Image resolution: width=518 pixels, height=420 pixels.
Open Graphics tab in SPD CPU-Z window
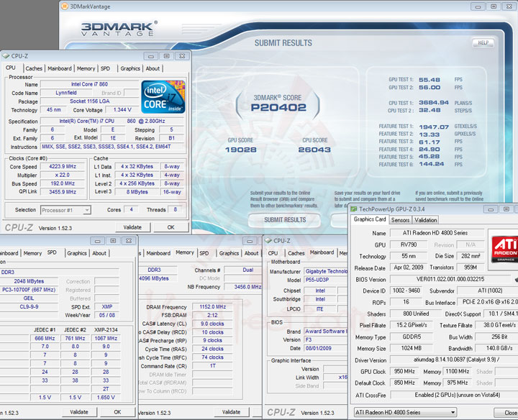[77, 253]
